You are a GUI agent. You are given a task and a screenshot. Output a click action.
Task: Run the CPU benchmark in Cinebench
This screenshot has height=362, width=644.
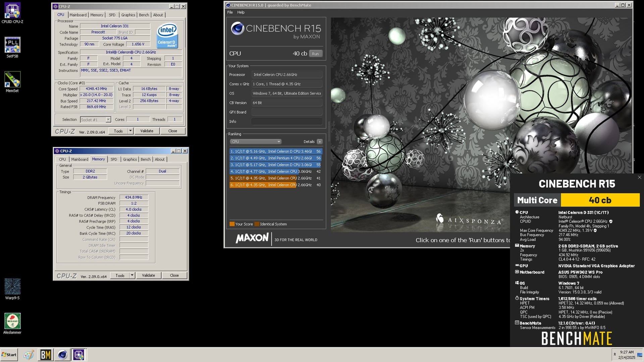tap(315, 54)
